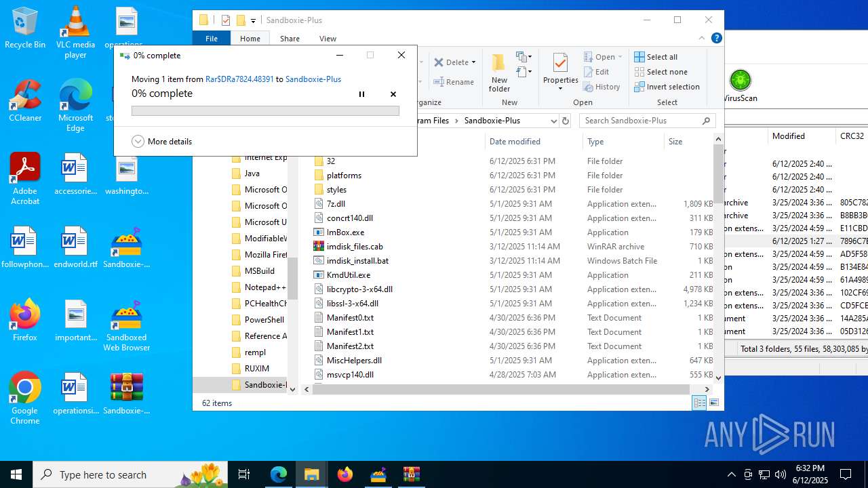This screenshot has height=488, width=868.
Task: Click the History ribbon button
Action: pyautogui.click(x=601, y=87)
